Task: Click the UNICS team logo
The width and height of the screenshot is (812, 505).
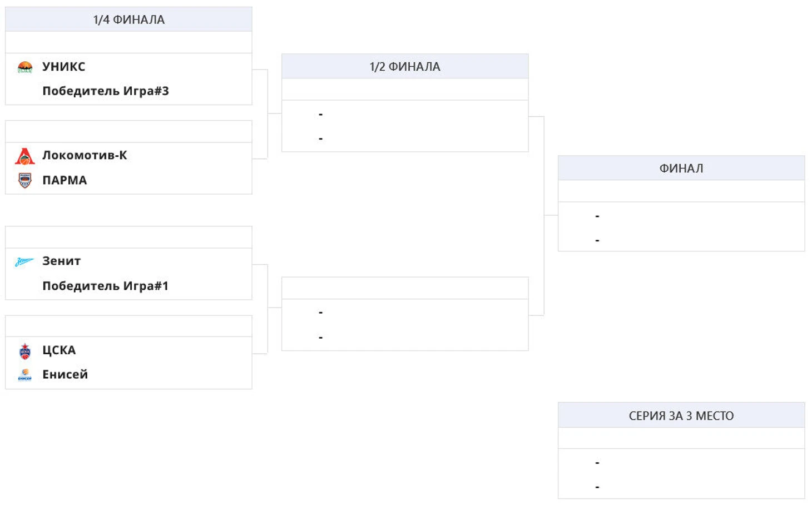Action: pos(25,67)
